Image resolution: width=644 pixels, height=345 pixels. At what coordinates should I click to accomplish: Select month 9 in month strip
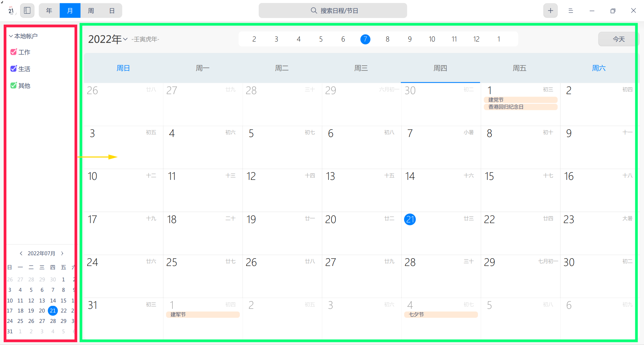coord(410,39)
